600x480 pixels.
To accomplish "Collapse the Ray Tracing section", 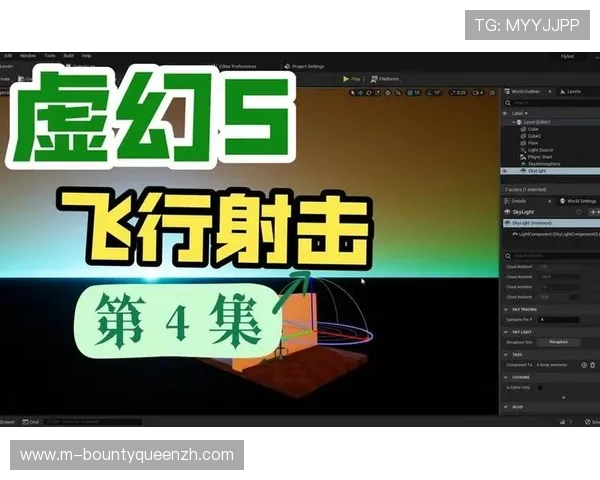I will coord(505,309).
